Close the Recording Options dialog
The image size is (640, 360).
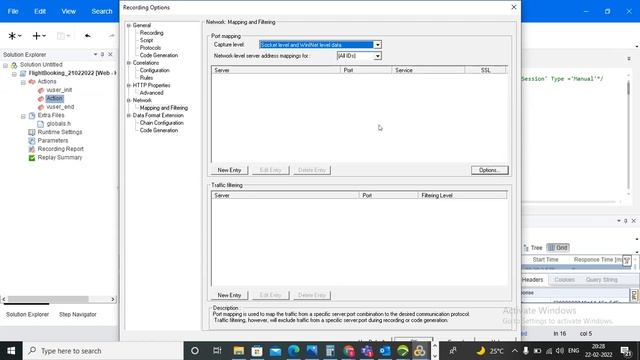[513, 7]
